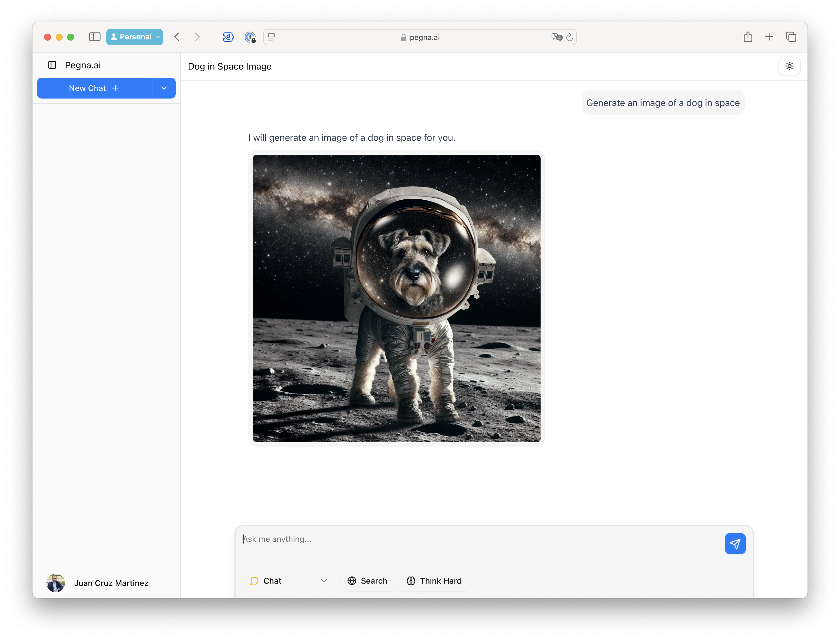Click the send message paper plane button

pos(735,543)
